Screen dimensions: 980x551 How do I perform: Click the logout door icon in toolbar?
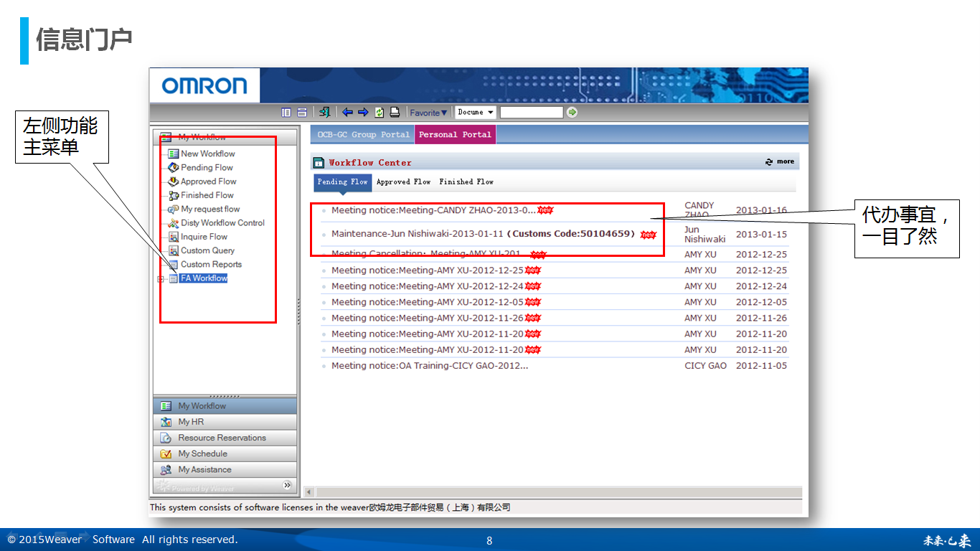coord(325,113)
